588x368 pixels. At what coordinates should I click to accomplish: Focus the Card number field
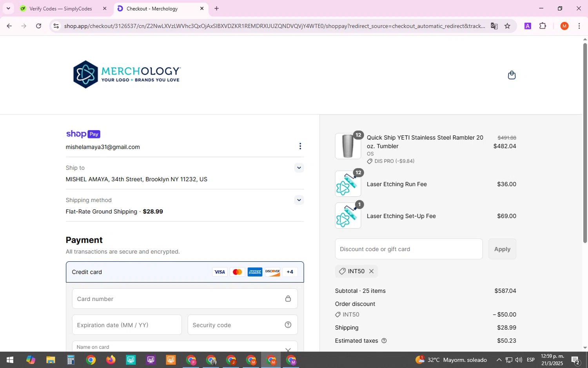click(185, 299)
